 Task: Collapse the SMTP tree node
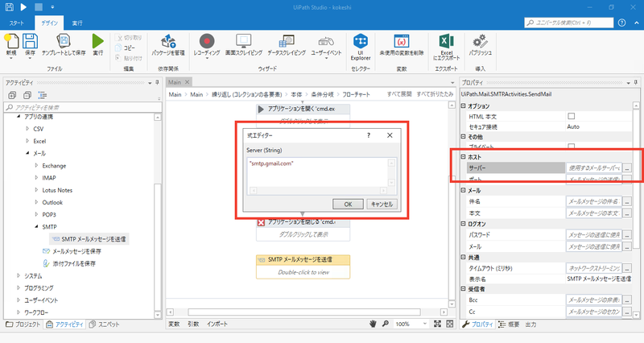point(36,227)
